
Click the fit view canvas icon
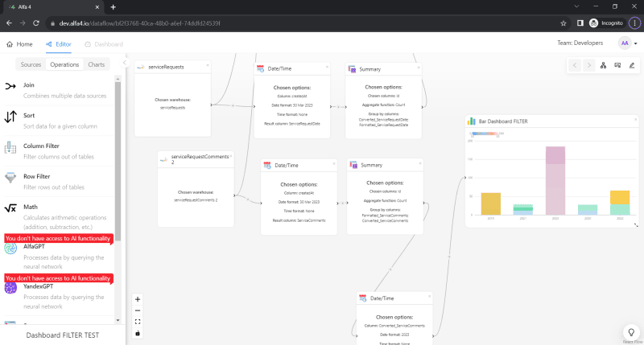(x=138, y=322)
